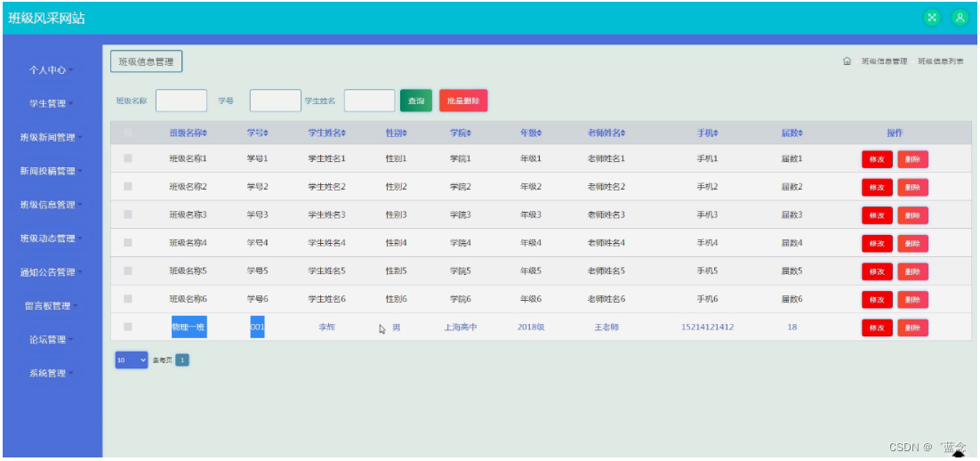Expand 留言板管理 sidebar menu
980x461 pixels.
tap(52, 306)
